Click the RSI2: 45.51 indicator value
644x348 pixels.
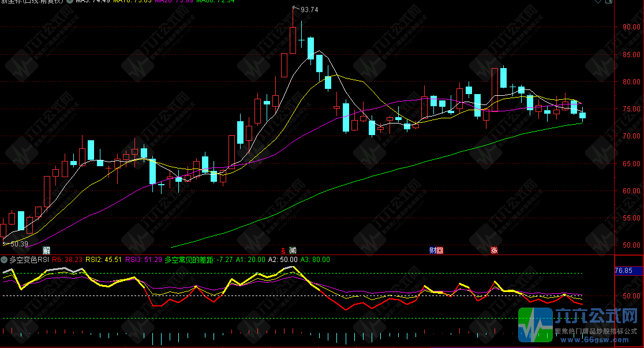[103, 260]
